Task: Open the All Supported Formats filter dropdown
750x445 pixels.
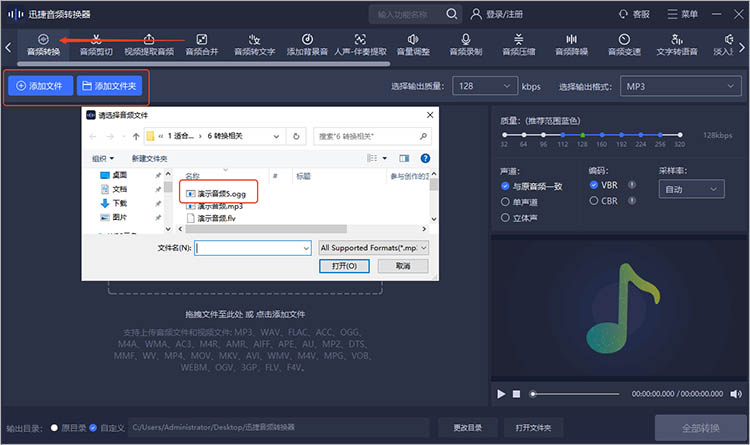Action: (374, 248)
